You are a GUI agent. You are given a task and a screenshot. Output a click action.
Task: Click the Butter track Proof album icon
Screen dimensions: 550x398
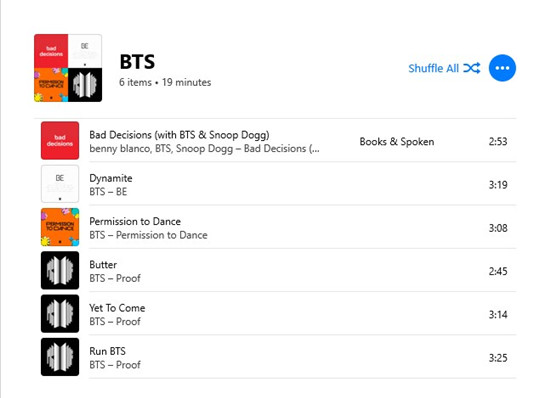pos(60,270)
